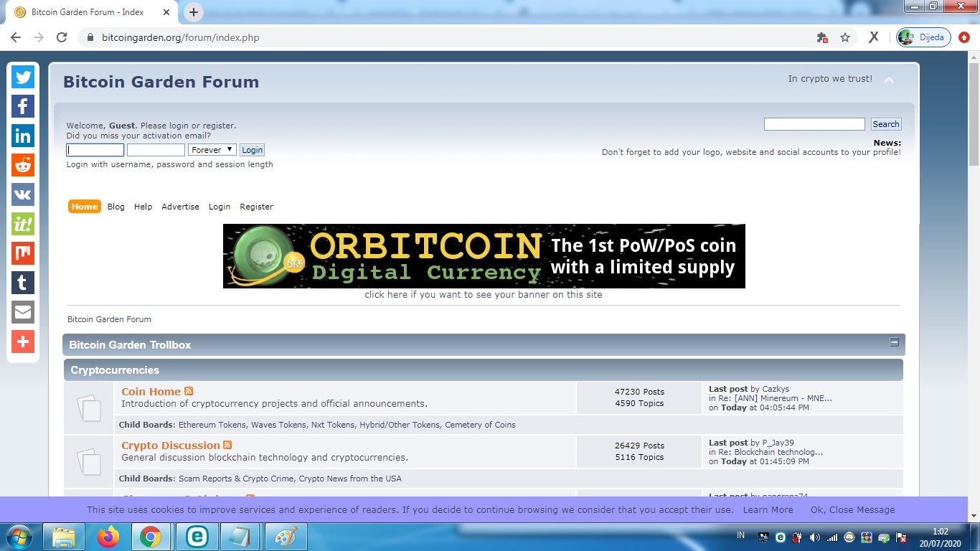This screenshot has height=551, width=980.
Task: Open more sharing options plus icon
Action: pyautogui.click(x=23, y=342)
